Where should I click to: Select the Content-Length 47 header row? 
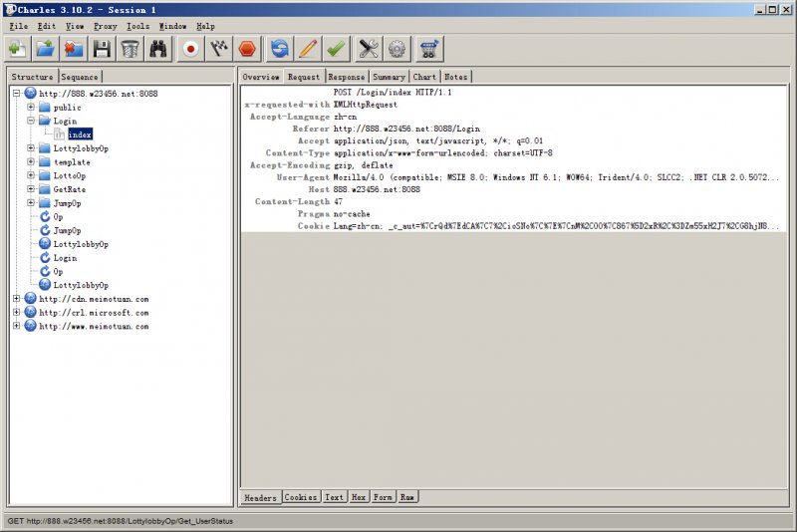pyautogui.click(x=514, y=201)
